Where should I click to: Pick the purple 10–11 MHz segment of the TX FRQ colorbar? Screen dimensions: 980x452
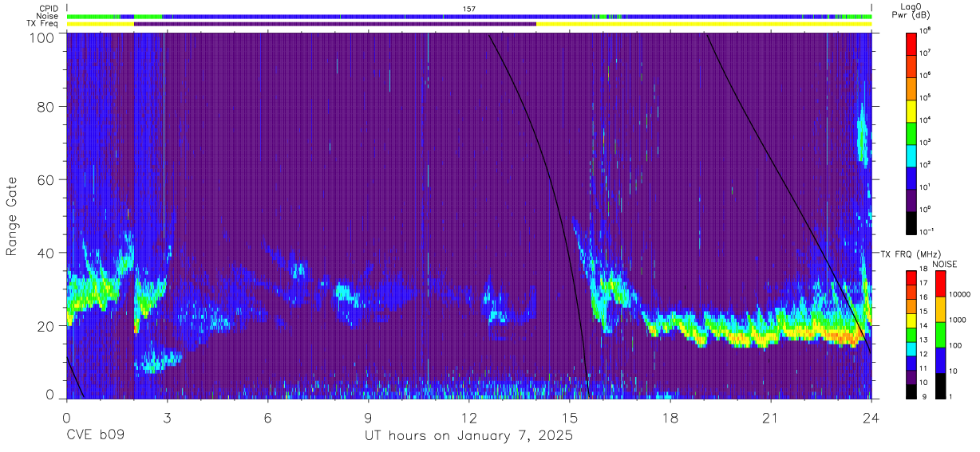click(911, 376)
